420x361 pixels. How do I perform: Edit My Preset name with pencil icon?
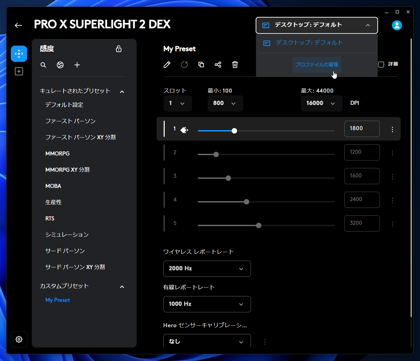tap(167, 64)
